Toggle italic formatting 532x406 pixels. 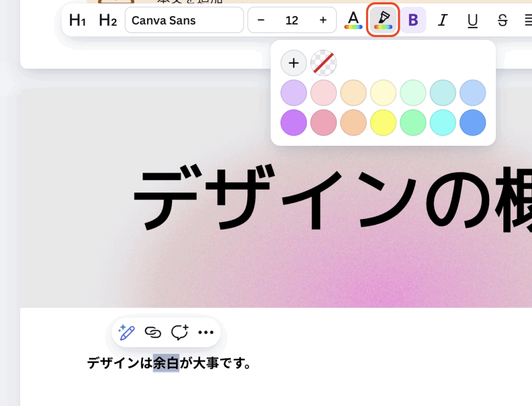[x=443, y=20]
